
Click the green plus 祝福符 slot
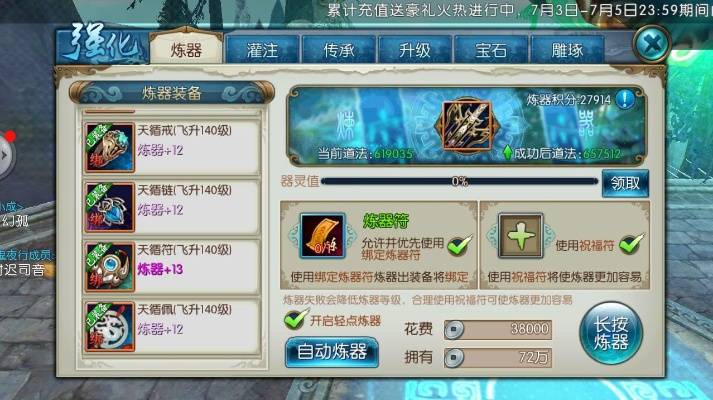[521, 236]
